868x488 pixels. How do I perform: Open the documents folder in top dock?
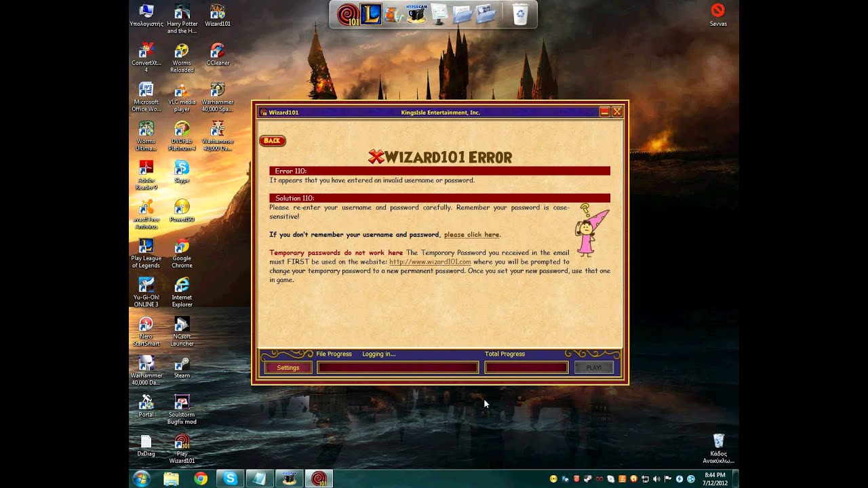tap(462, 14)
